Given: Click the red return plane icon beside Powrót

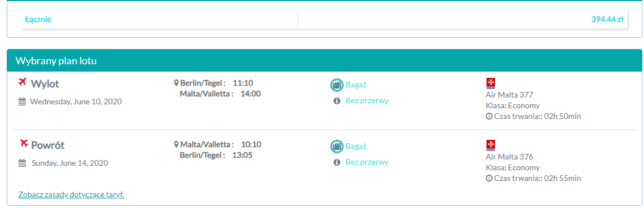Looking at the screenshot, I should point(24,143).
